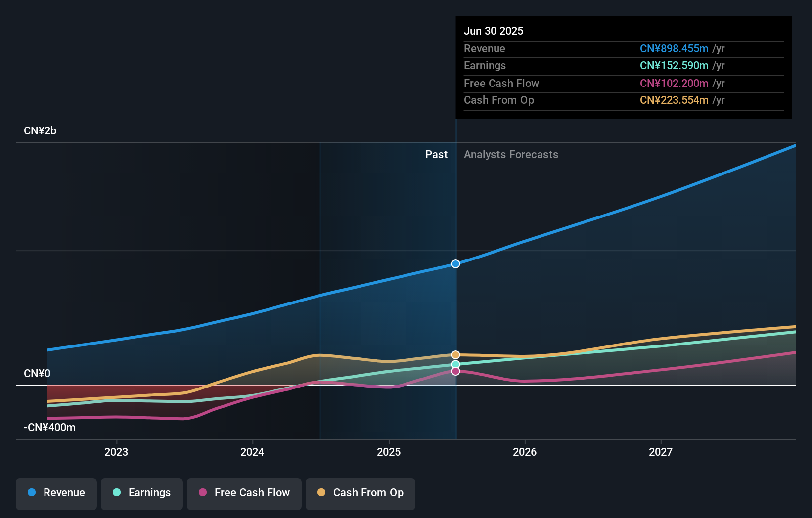Click the Free Cash Flow legend indicator dot
Viewport: 812px width, 518px height.
pyautogui.click(x=203, y=493)
